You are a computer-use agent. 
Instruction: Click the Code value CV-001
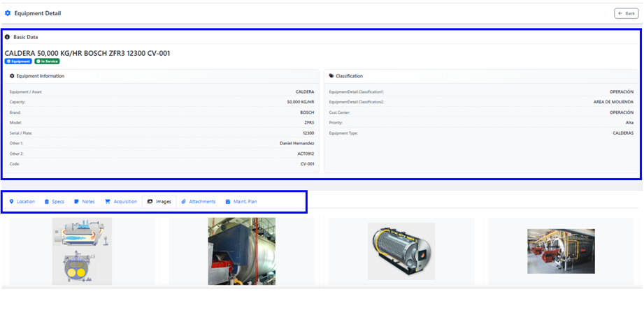coord(307,164)
